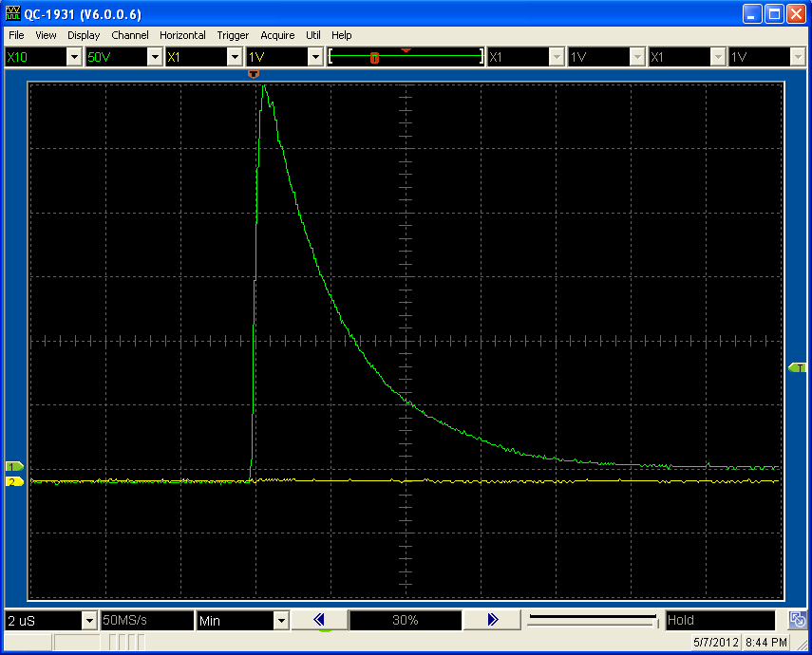Click the Horizontal menu item
The image size is (812, 655).
182,35
